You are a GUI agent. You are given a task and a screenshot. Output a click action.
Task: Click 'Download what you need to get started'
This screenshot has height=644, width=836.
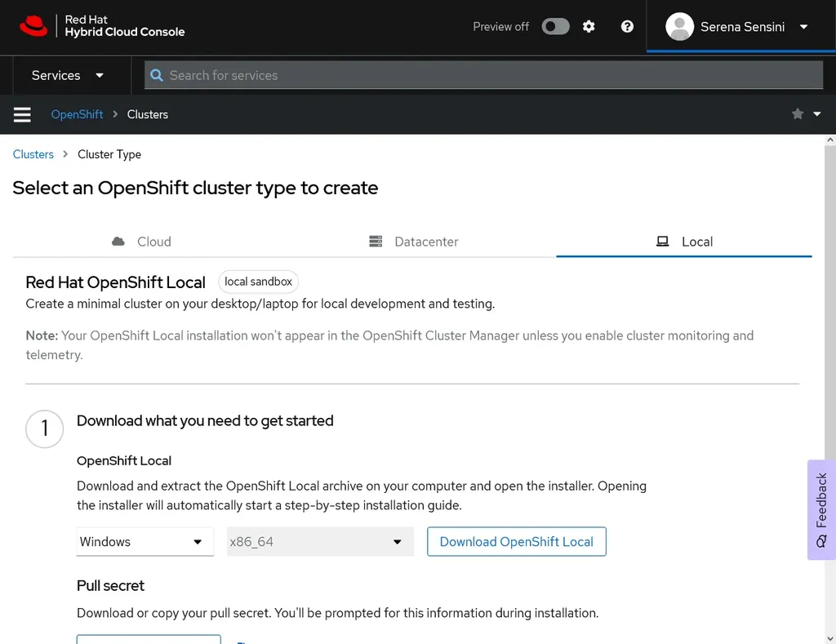pyautogui.click(x=205, y=420)
